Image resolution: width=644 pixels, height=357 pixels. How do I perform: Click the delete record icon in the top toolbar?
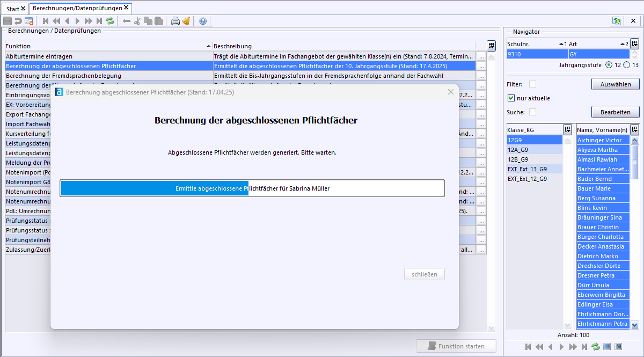tap(29, 21)
